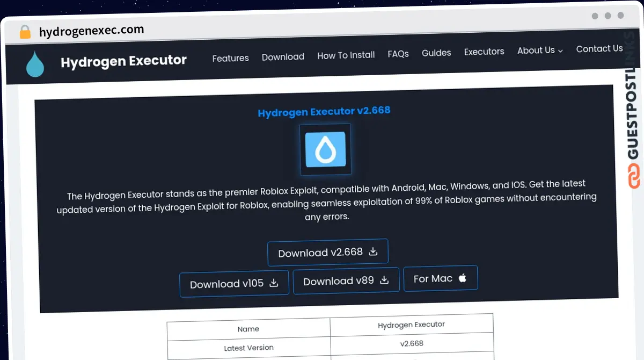Click the download arrow icon on v2.668
Screen dimensions: 644x360
[374, 251]
